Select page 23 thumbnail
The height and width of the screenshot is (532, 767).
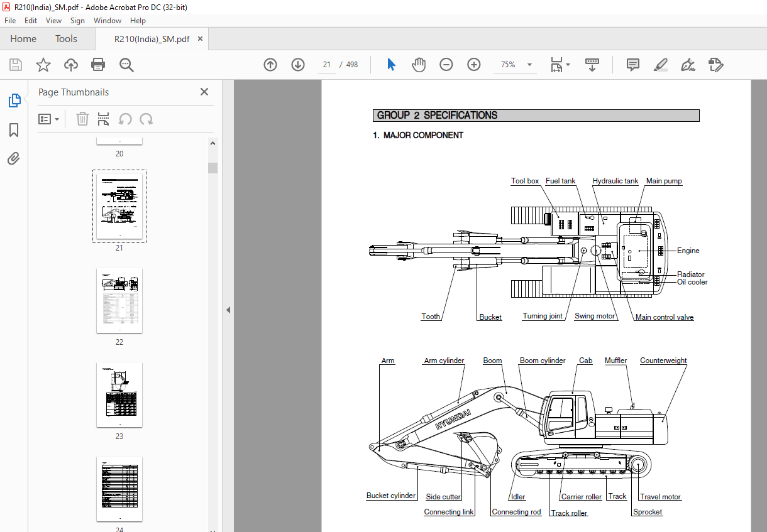point(119,394)
